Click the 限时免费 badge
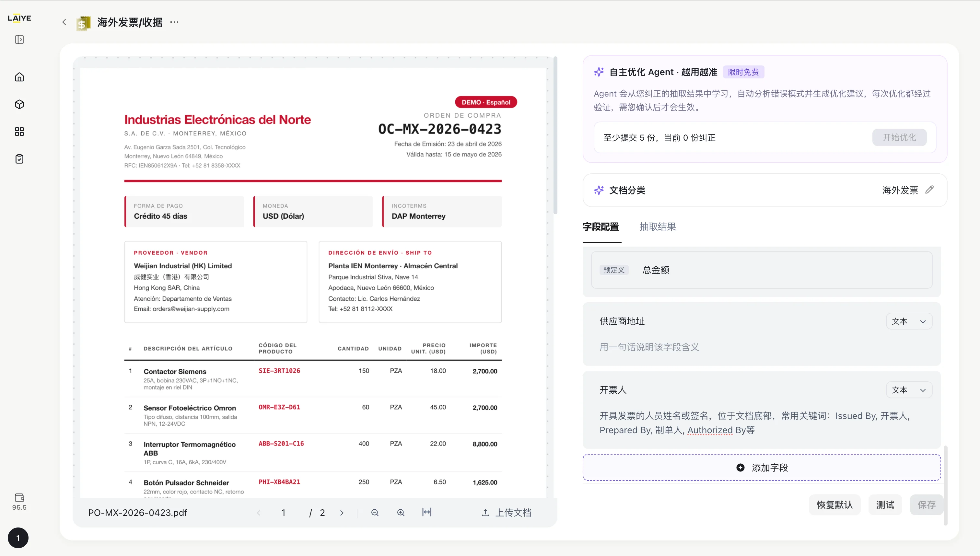Image resolution: width=980 pixels, height=556 pixels. click(x=743, y=72)
